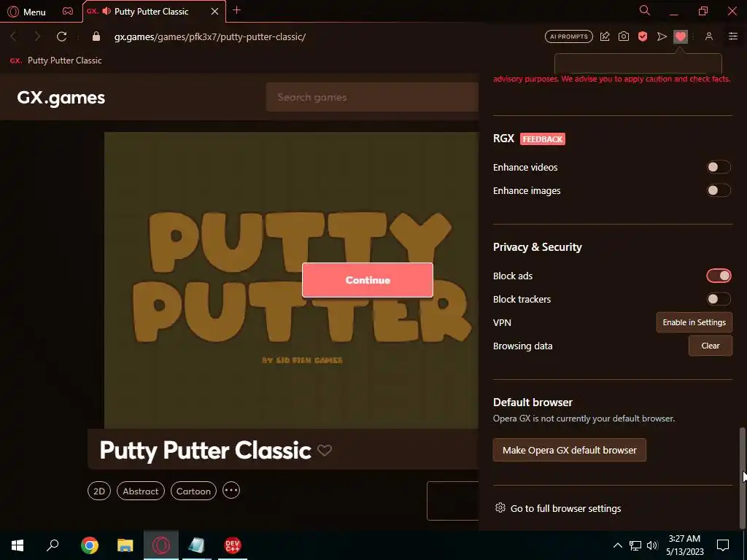Open the notepad app in taskbar

(x=196, y=545)
